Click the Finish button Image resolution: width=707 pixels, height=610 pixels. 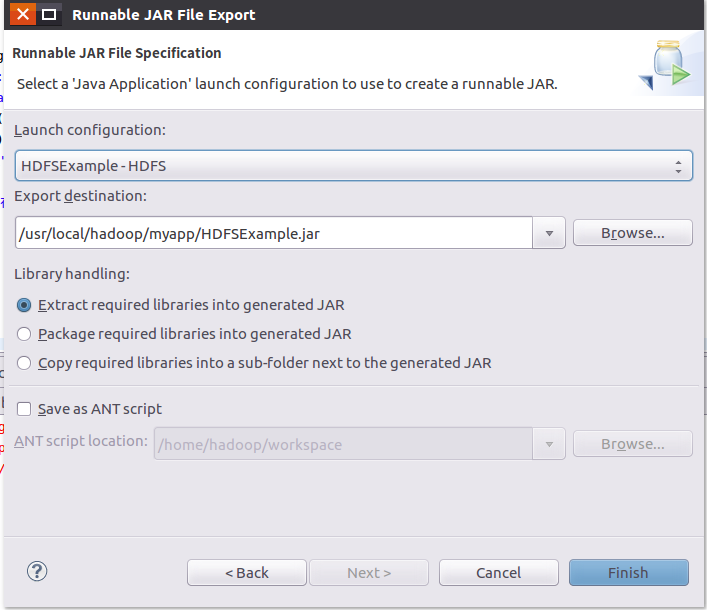[x=628, y=573]
